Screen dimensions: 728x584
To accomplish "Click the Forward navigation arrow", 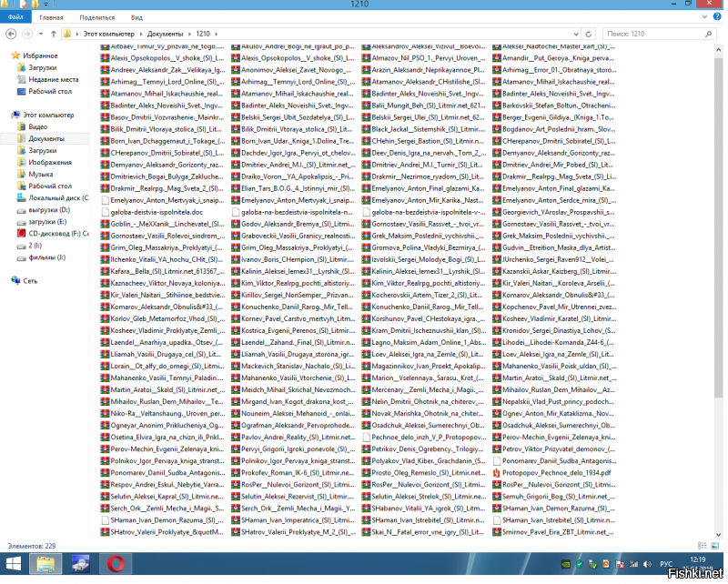I will tap(27, 34).
